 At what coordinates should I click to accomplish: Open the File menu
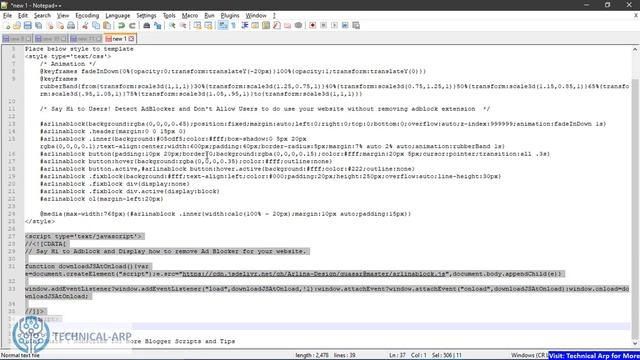[7, 16]
